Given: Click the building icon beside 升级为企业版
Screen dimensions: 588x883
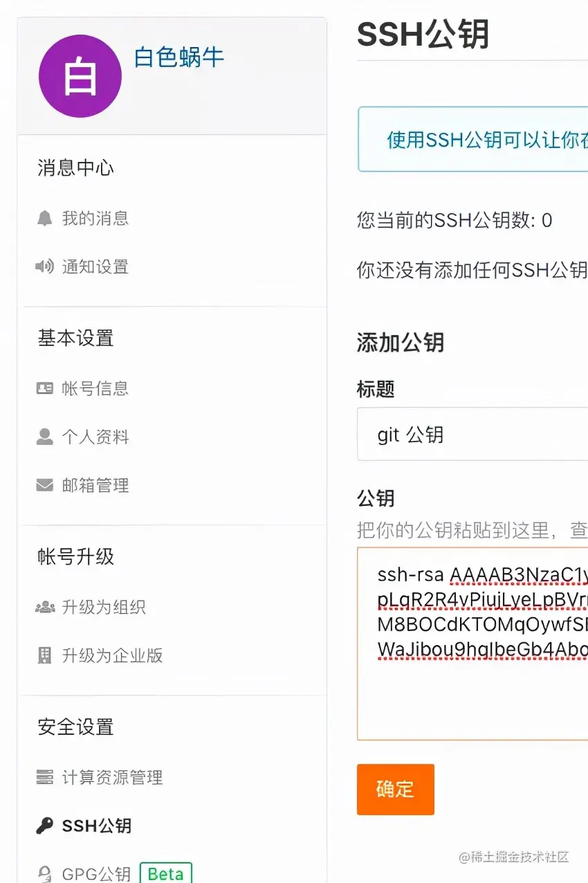Looking at the screenshot, I should click(44, 655).
